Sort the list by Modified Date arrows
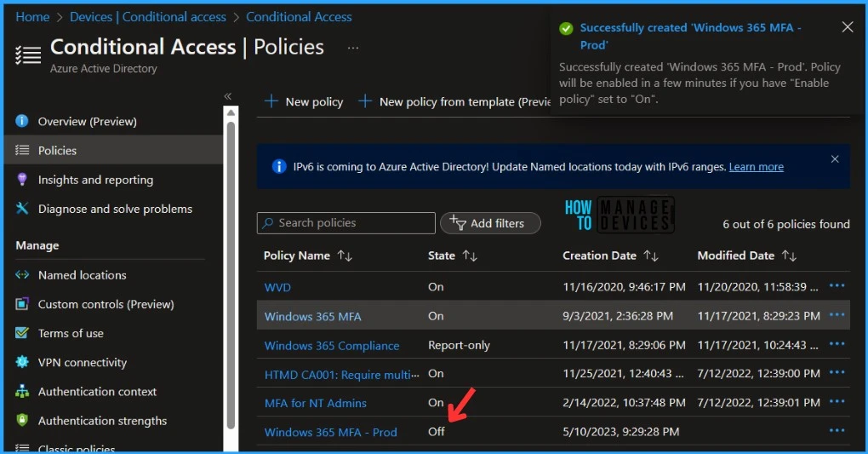 pyautogui.click(x=789, y=256)
